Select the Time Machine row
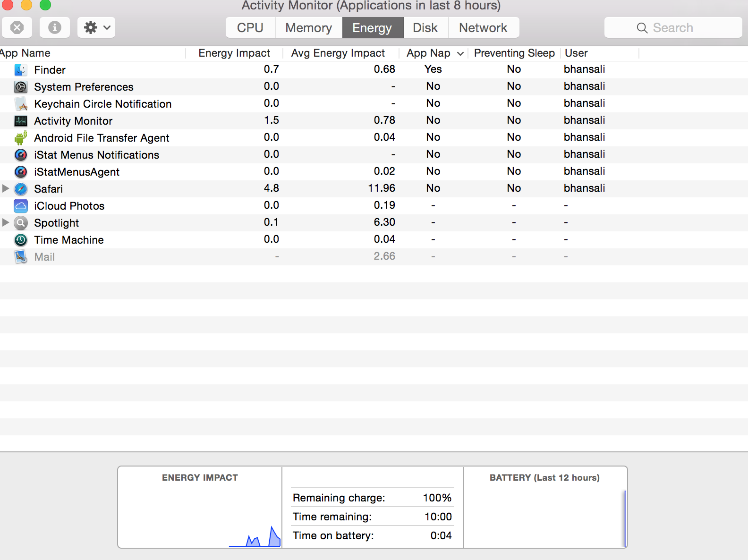748x560 pixels. pos(374,240)
